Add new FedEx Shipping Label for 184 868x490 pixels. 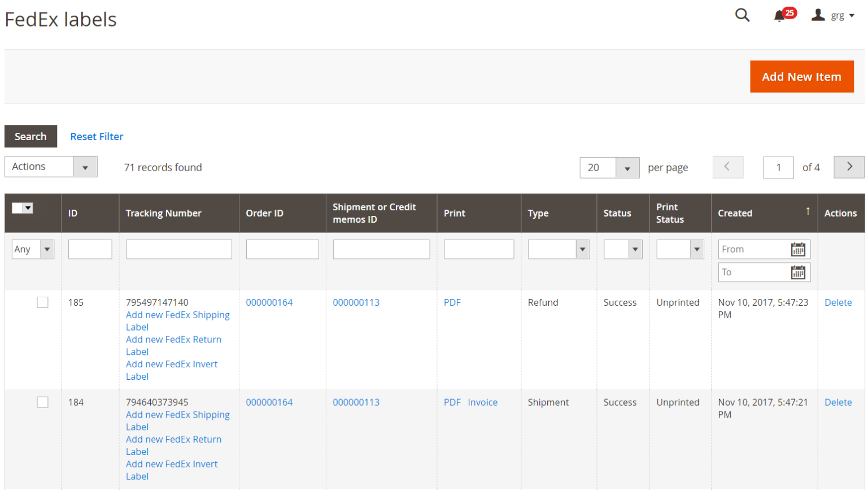pos(177,420)
